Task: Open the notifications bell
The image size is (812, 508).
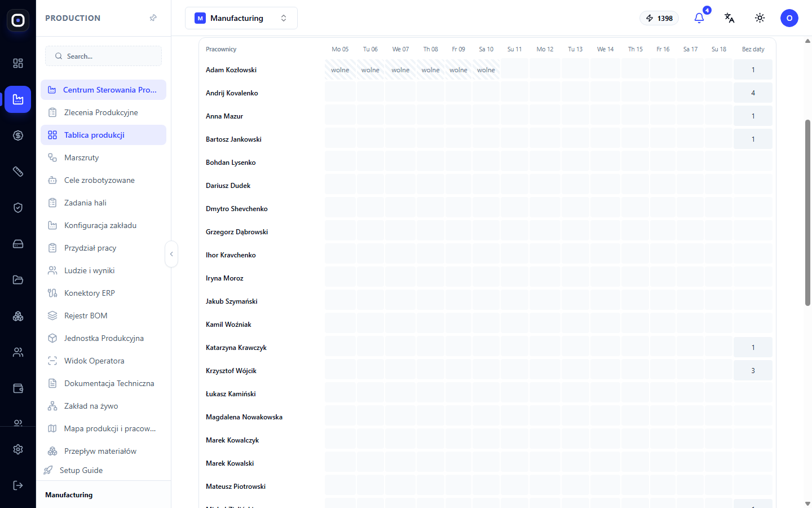Action: pyautogui.click(x=699, y=18)
